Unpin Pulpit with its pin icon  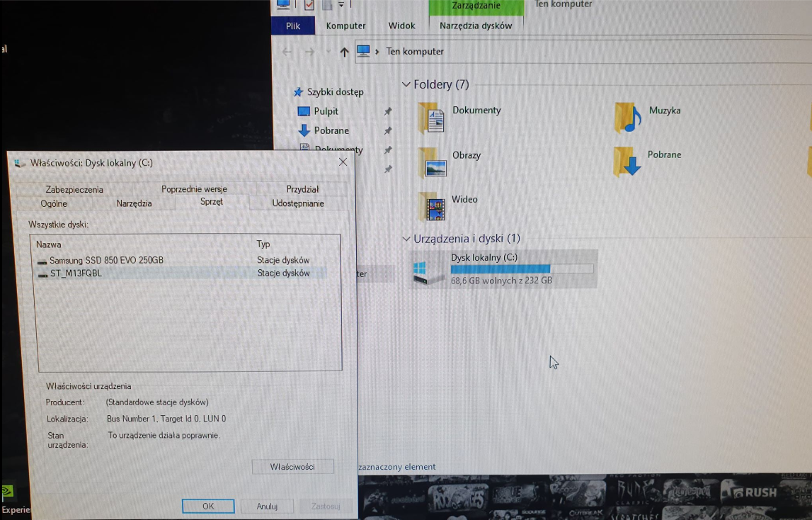pyautogui.click(x=388, y=111)
